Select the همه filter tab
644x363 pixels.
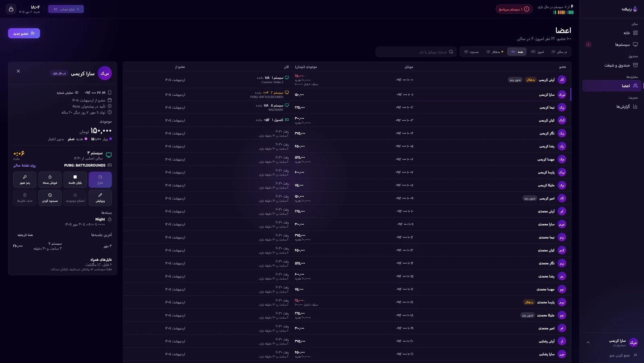[517, 52]
